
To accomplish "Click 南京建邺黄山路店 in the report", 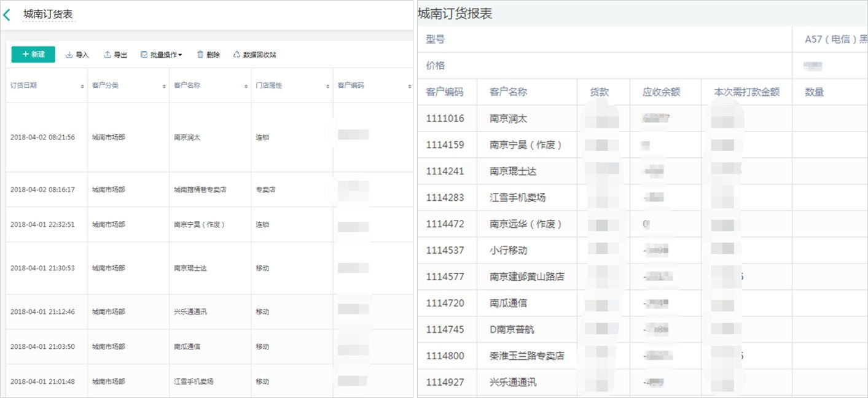I will (527, 277).
